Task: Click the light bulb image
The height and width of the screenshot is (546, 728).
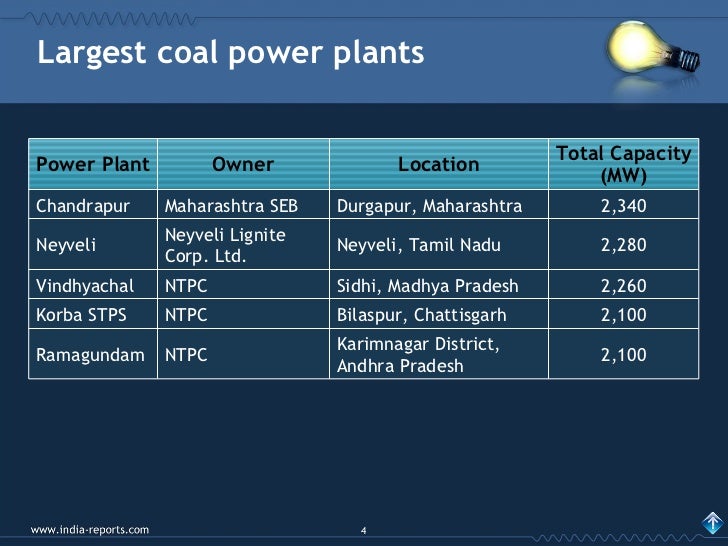Action: [653, 49]
